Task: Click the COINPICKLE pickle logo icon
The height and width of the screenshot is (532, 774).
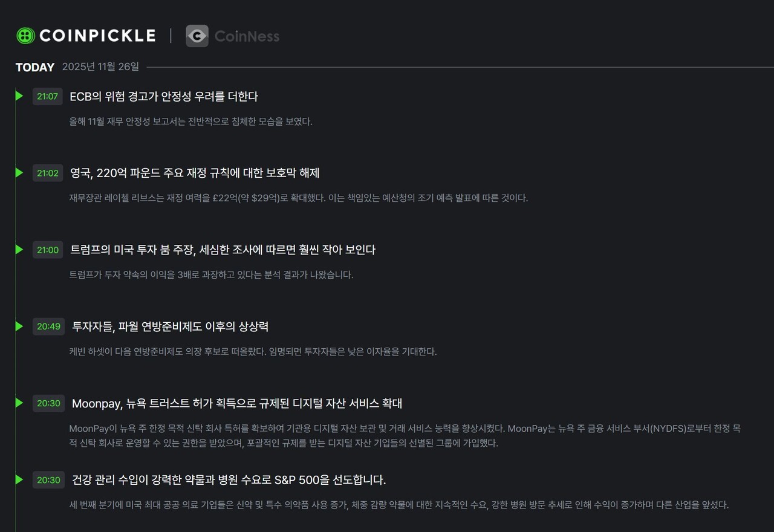Action: coord(25,35)
